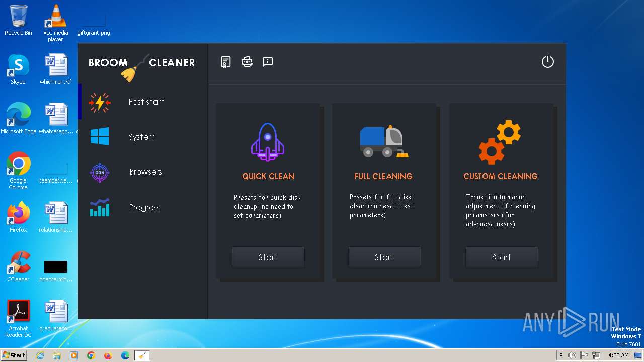Click the network tray icon
Viewport: 644px width, 362px height.
pos(597,355)
